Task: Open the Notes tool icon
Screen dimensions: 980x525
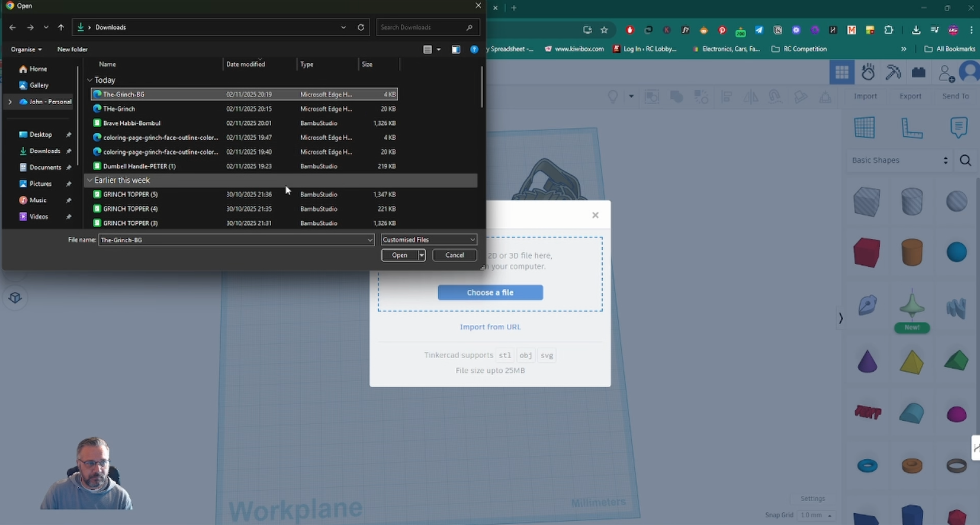Action: [x=958, y=128]
